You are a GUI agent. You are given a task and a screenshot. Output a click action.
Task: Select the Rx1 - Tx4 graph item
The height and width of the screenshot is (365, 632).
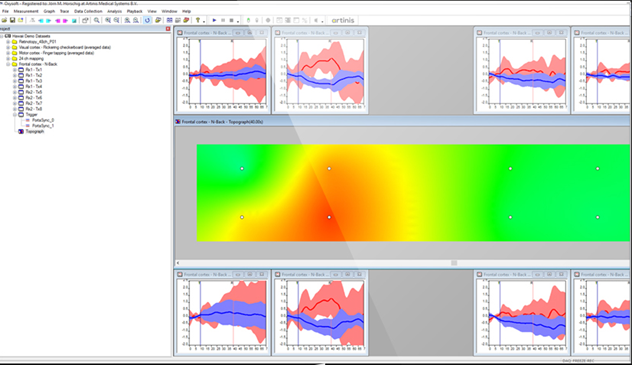pyautogui.click(x=33, y=86)
